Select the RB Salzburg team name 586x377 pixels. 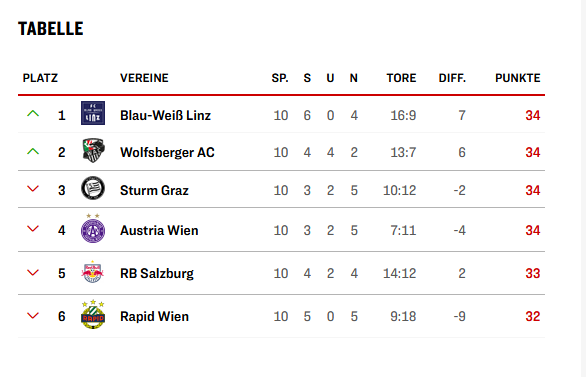pyautogui.click(x=157, y=274)
